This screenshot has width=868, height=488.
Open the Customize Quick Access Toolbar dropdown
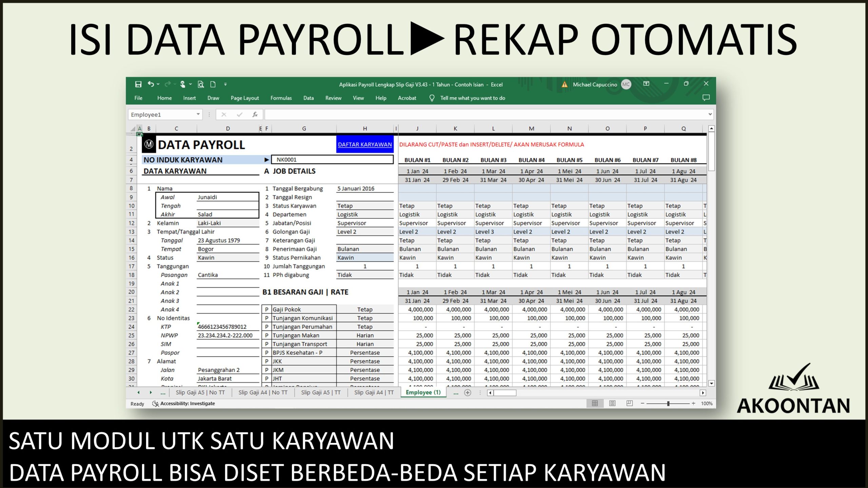point(225,84)
